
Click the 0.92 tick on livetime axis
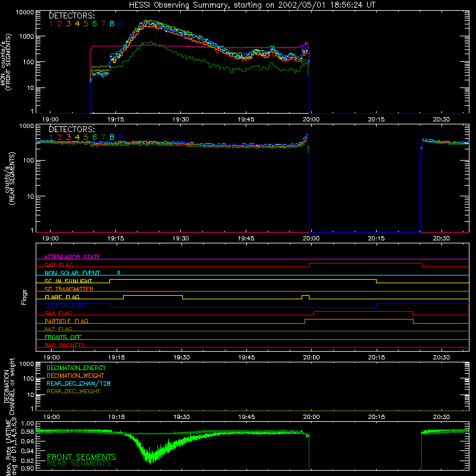tap(27, 461)
